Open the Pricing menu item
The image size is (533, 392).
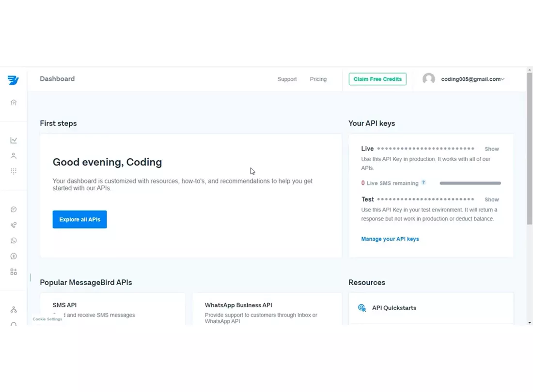(x=318, y=79)
